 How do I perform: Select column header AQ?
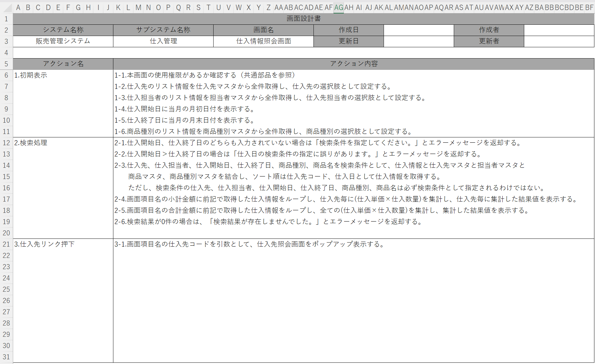tap(439, 8)
